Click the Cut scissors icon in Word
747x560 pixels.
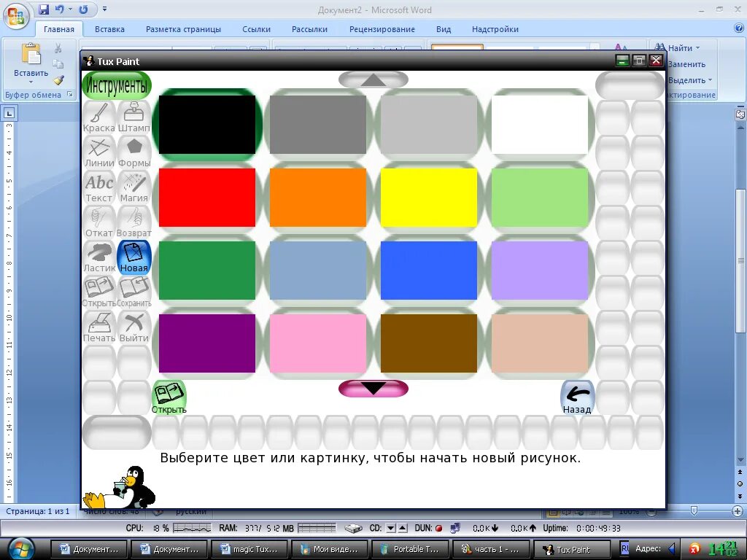click(x=58, y=48)
